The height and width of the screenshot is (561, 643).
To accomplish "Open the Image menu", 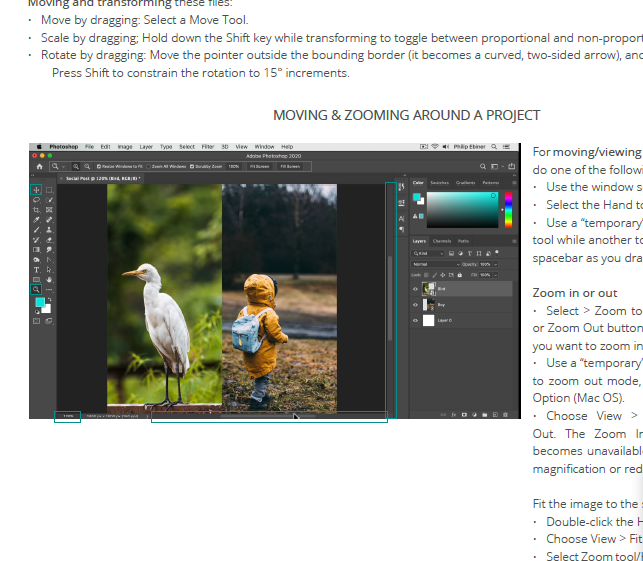I will click(125, 147).
